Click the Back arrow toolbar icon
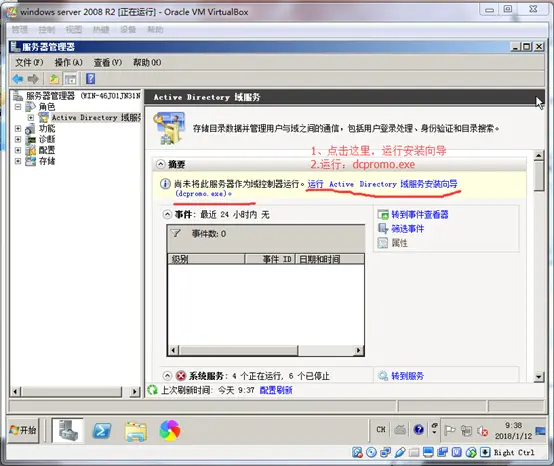 tap(18, 79)
